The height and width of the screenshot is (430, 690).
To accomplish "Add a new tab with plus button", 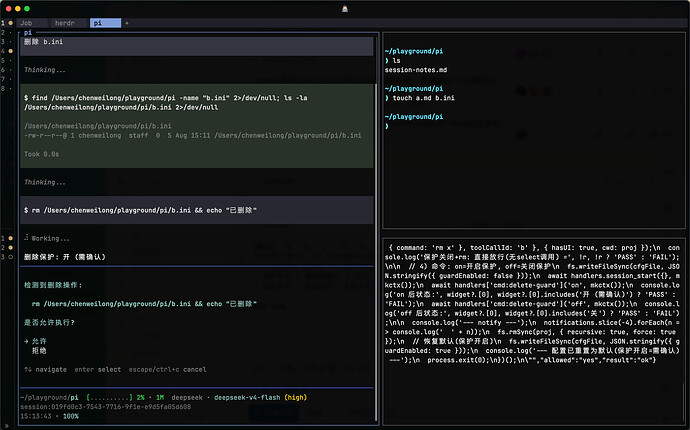I will click(127, 23).
